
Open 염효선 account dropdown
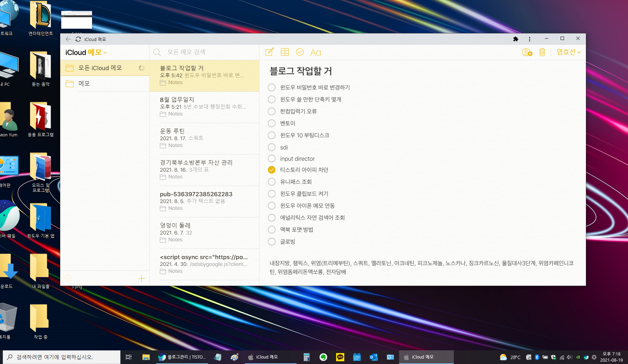pyautogui.click(x=568, y=52)
